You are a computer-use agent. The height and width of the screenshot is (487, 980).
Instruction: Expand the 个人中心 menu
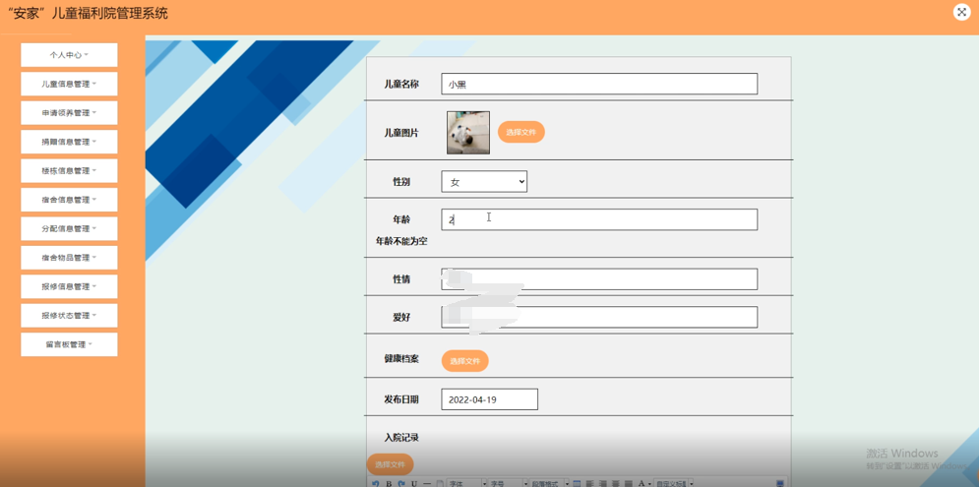[69, 55]
